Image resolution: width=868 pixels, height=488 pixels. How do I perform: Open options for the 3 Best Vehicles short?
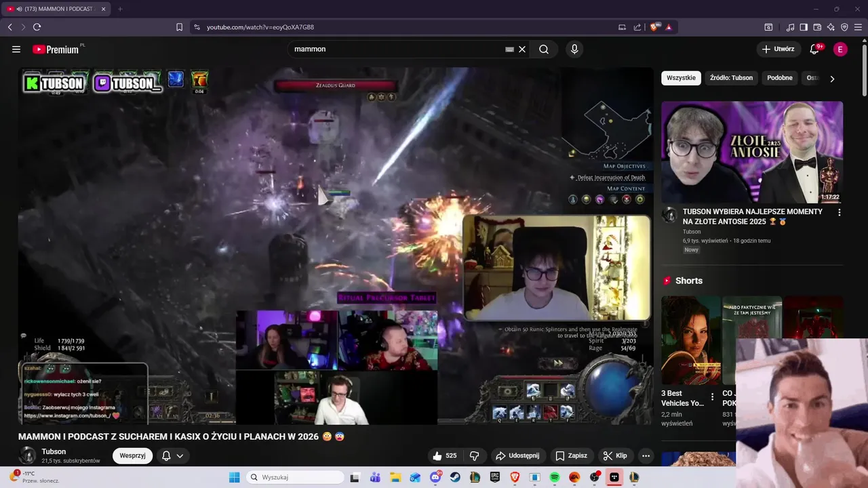(712, 397)
